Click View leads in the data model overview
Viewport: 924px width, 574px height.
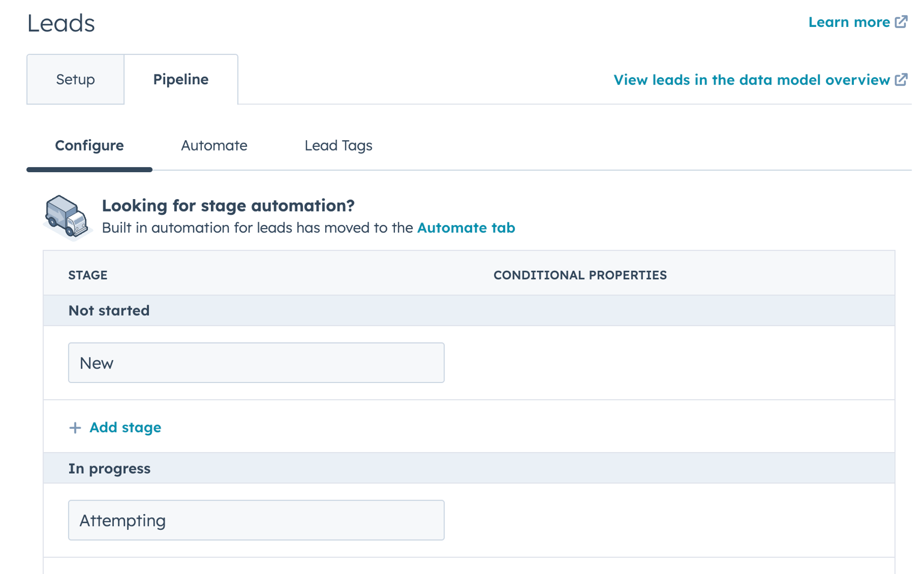751,79
